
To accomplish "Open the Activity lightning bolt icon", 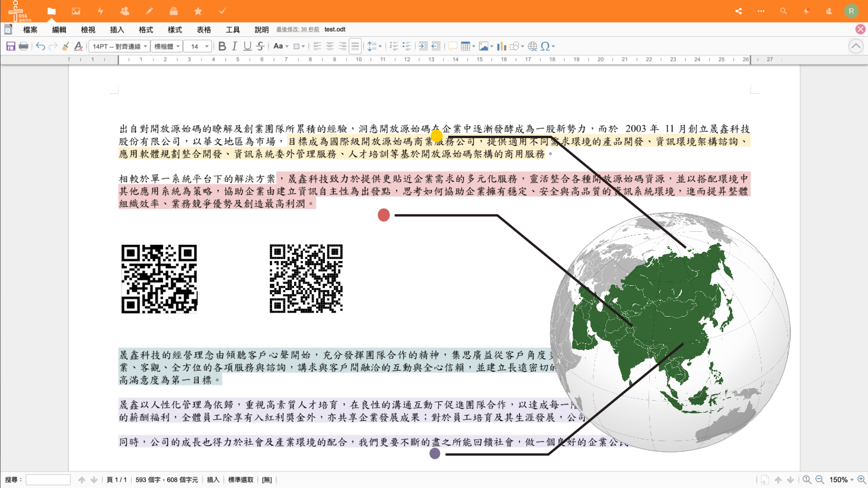I will 100,11.
